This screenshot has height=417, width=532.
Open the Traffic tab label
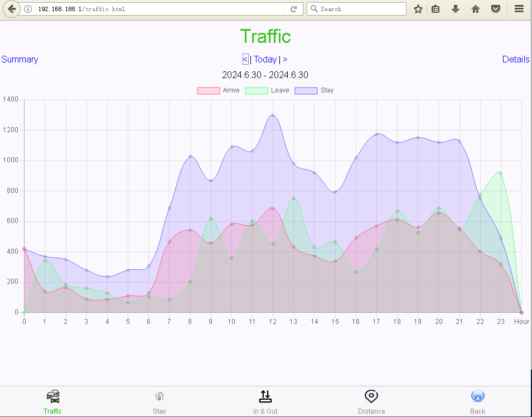(x=52, y=411)
